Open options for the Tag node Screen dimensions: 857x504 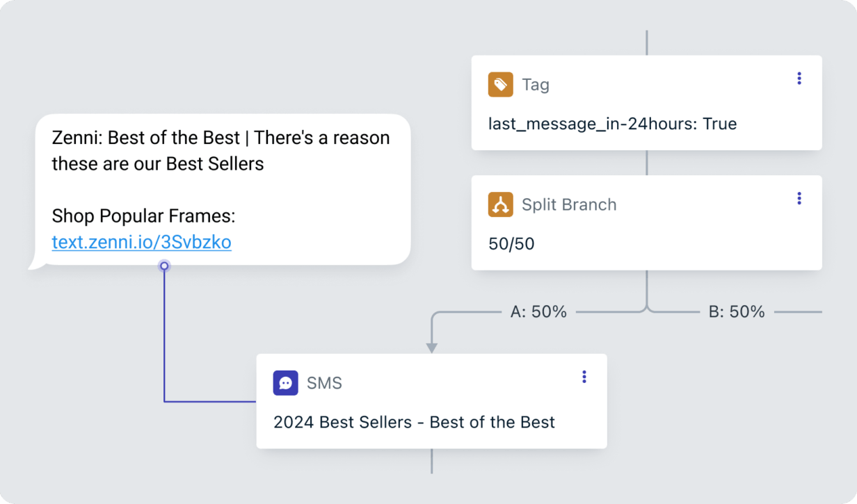[x=799, y=79]
